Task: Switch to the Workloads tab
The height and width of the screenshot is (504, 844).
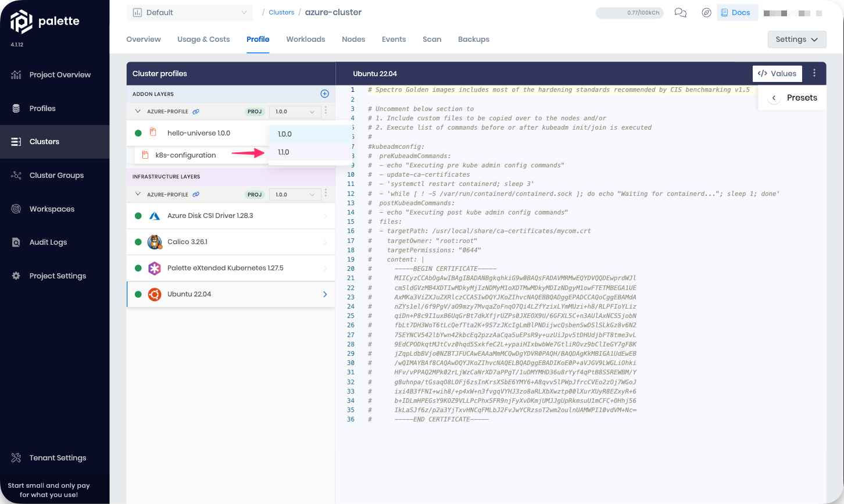Action: pyautogui.click(x=305, y=40)
